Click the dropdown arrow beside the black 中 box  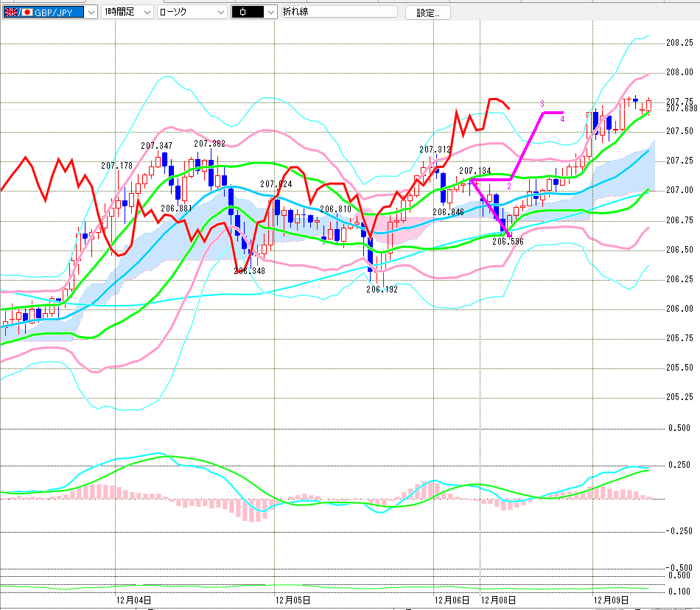271,13
